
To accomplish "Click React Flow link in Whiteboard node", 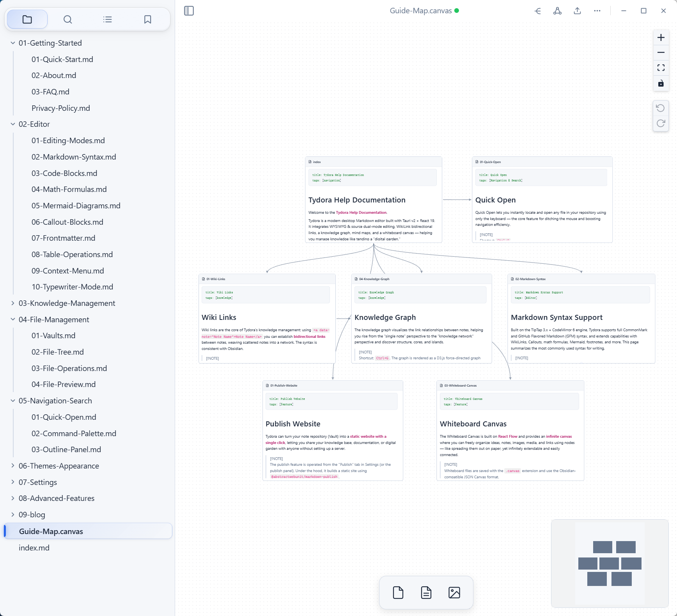I will (508, 437).
